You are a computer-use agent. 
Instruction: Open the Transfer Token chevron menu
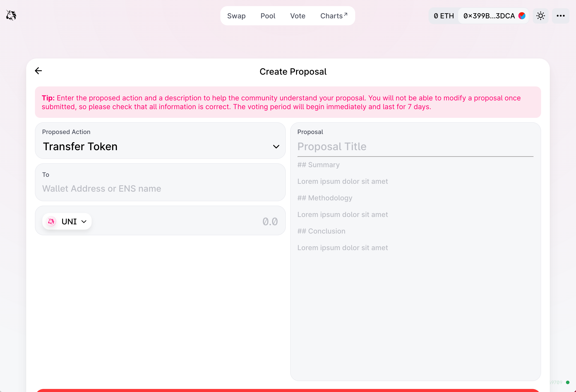tap(276, 146)
